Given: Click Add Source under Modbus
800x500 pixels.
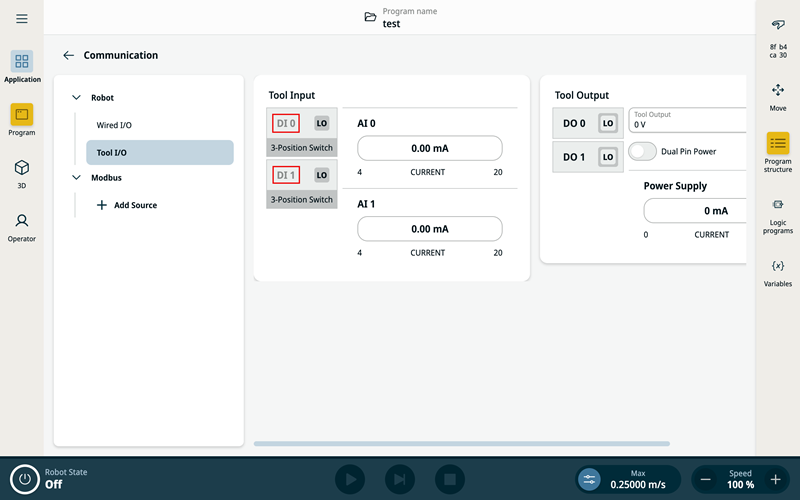Looking at the screenshot, I should (127, 205).
